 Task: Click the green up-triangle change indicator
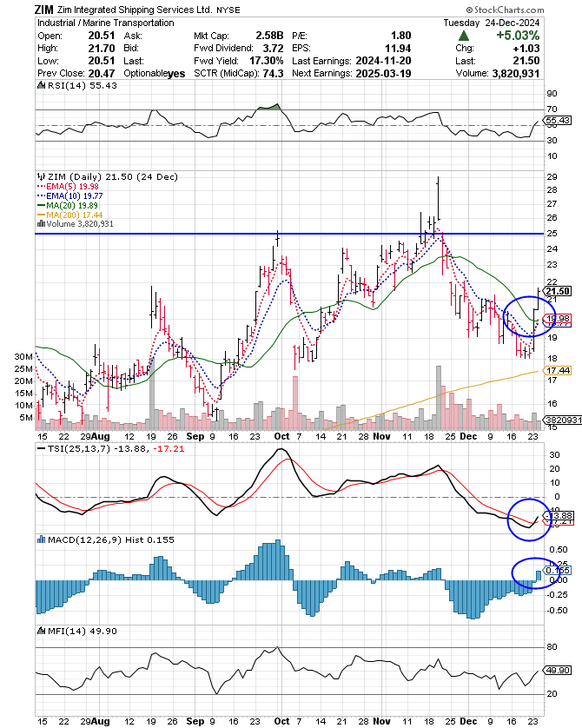coord(463,36)
